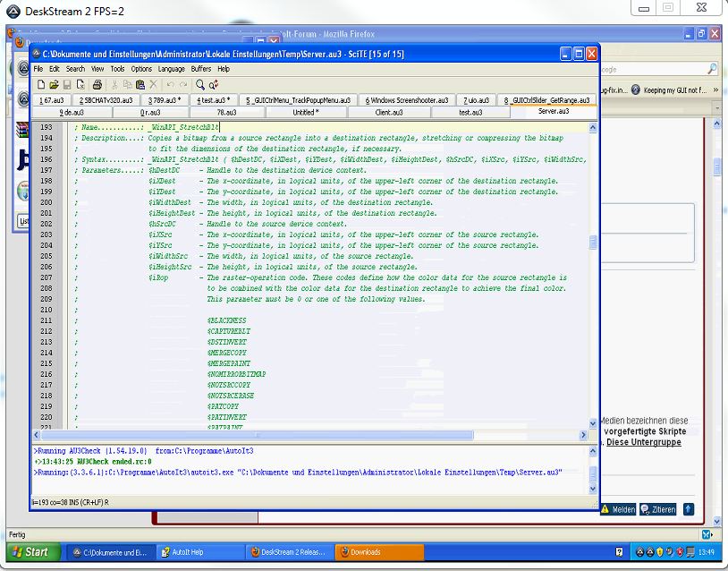Viewport: 728px width, 571px height.
Task: Open the Language menu in SciTE
Action: [171, 69]
